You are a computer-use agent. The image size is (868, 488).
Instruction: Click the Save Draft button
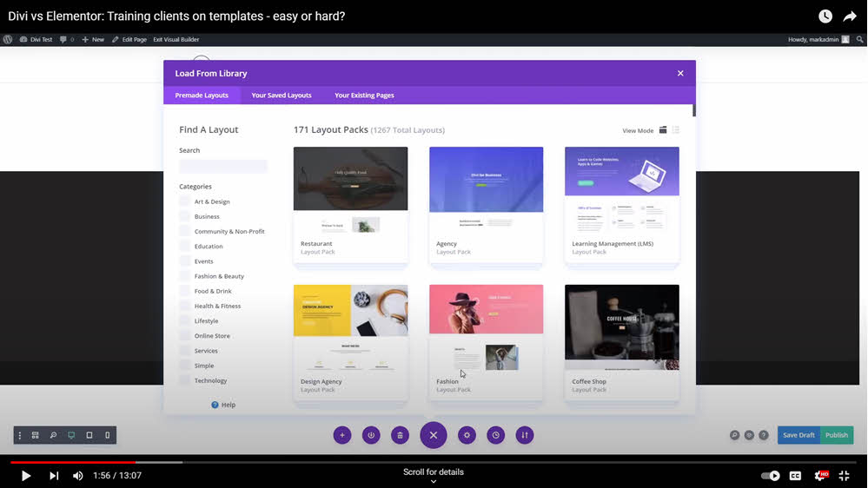click(x=798, y=435)
